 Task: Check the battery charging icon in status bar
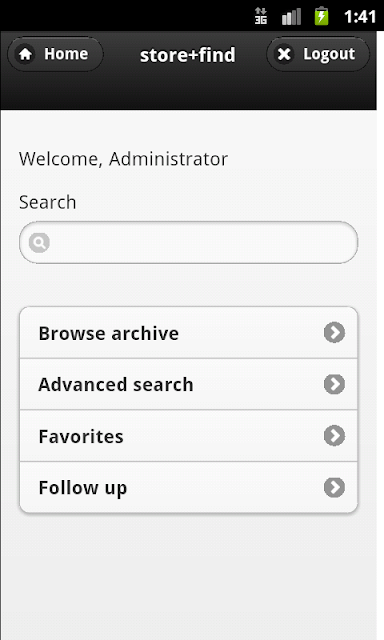click(322, 16)
